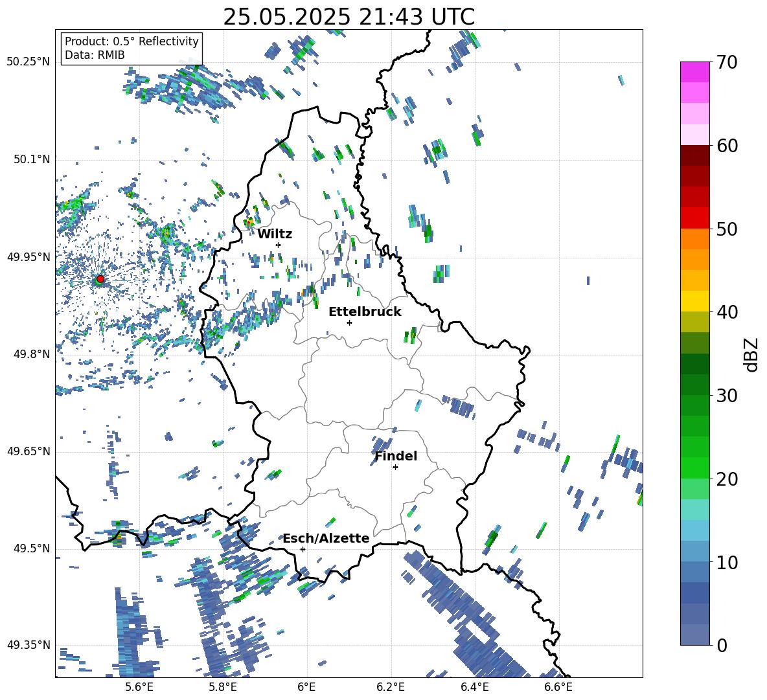The height and width of the screenshot is (700, 767).
Task: Click the cross marker below Wiltz
Action: (279, 245)
